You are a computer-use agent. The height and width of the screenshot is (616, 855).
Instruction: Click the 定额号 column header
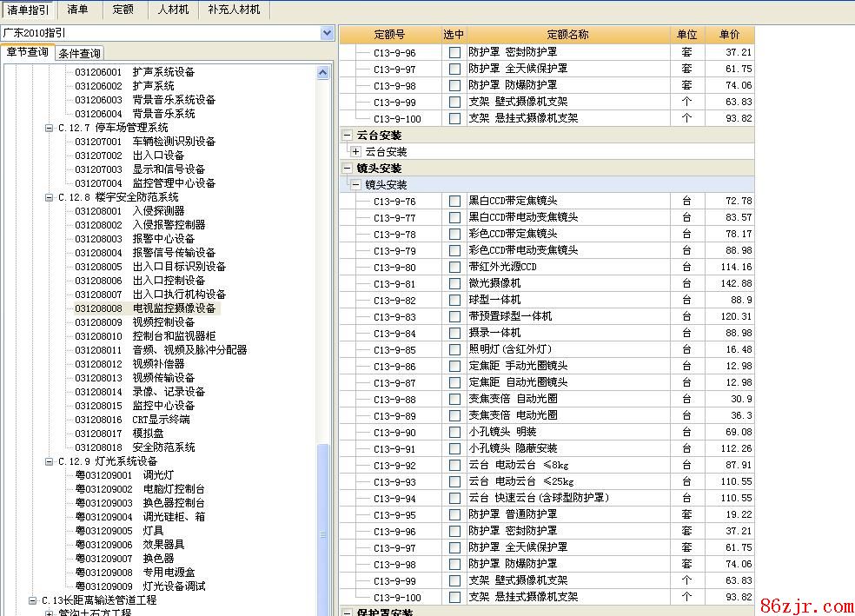click(x=389, y=35)
